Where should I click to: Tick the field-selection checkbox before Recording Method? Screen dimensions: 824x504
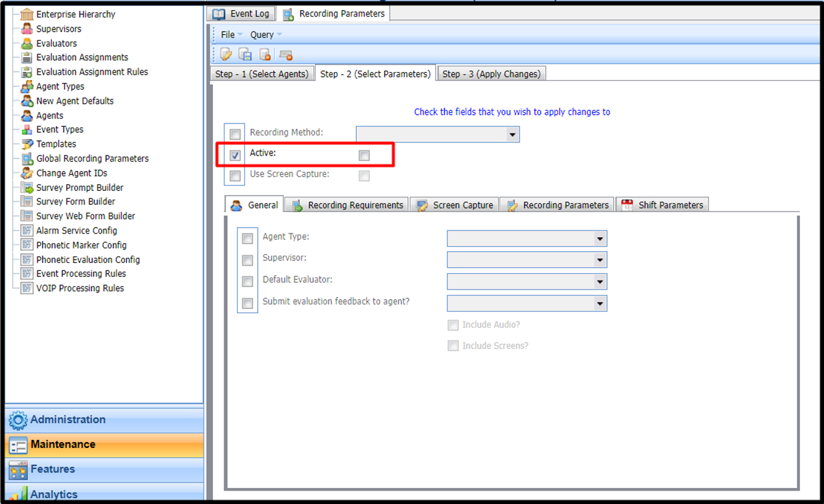[x=235, y=134]
